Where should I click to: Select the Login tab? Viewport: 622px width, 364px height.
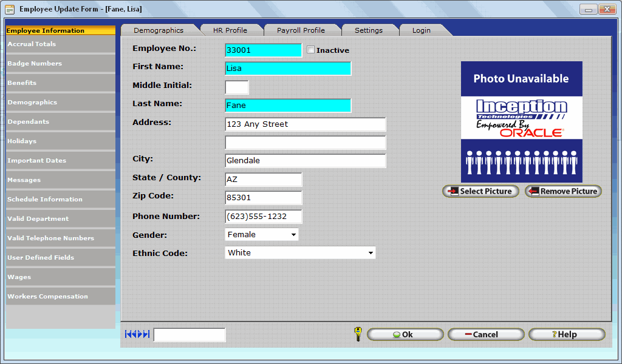pos(421,30)
